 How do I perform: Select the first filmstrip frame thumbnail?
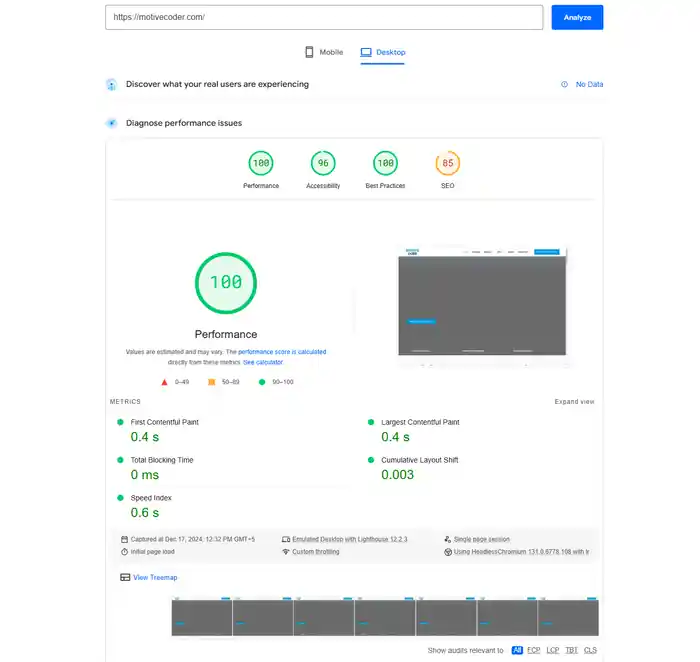(x=202, y=616)
